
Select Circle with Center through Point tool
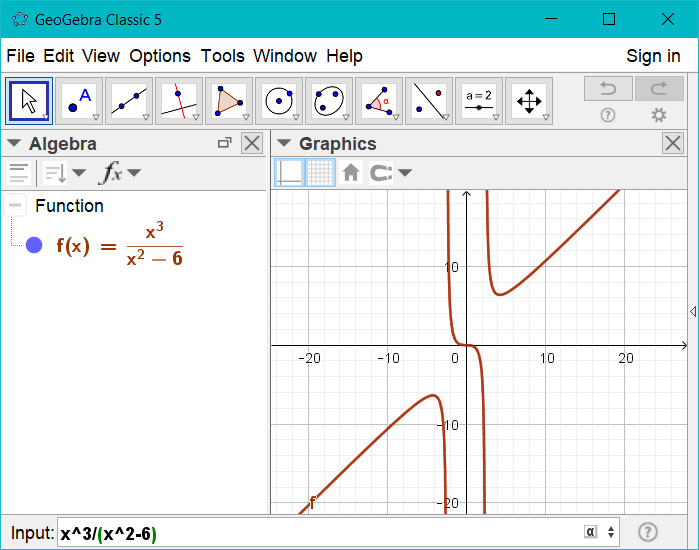(279, 101)
